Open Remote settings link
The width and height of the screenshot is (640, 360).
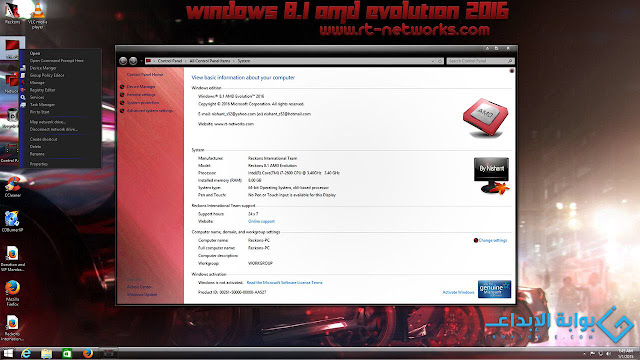tap(141, 95)
